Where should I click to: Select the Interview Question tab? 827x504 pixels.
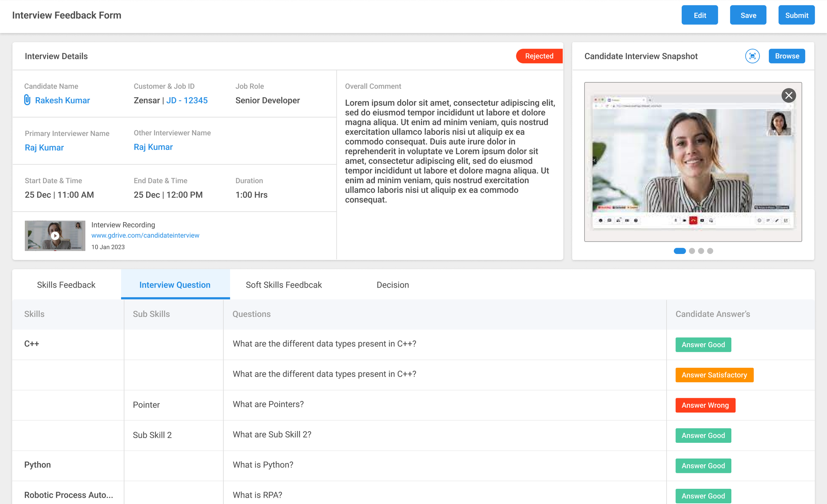tap(175, 285)
